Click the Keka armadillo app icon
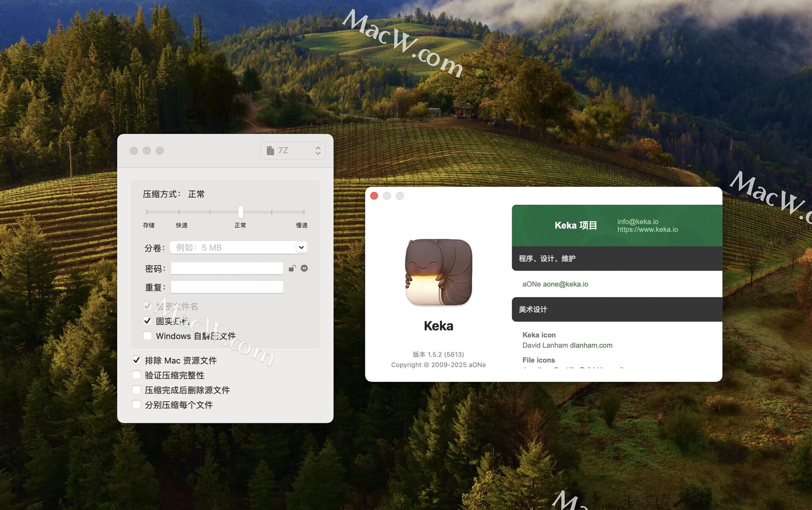This screenshot has height=510, width=812. [x=439, y=272]
